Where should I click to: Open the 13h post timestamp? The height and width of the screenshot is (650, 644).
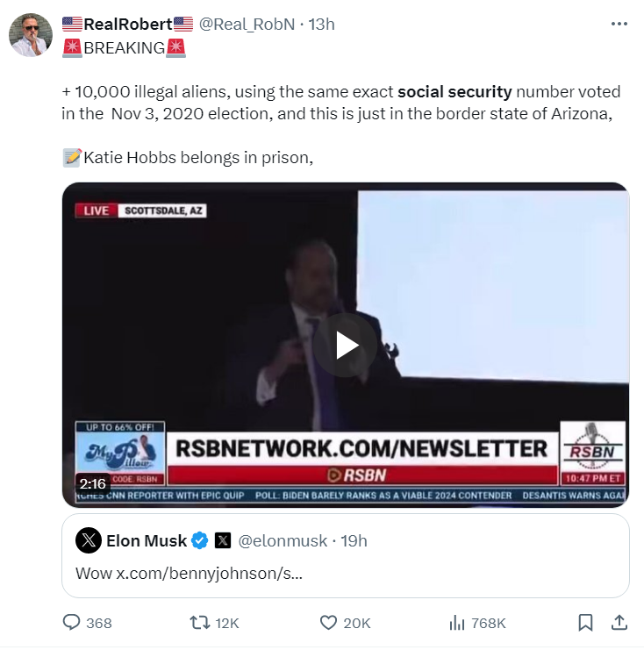click(x=321, y=24)
